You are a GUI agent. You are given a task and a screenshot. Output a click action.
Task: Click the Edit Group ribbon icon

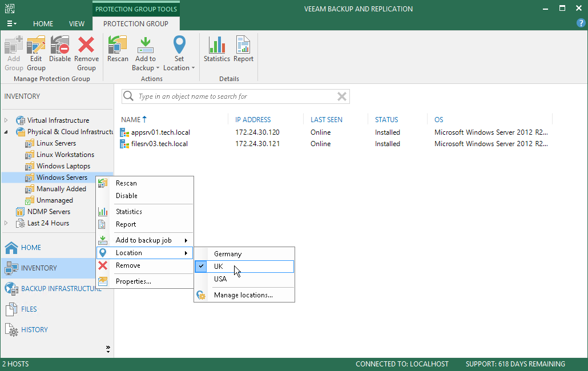tap(36, 45)
